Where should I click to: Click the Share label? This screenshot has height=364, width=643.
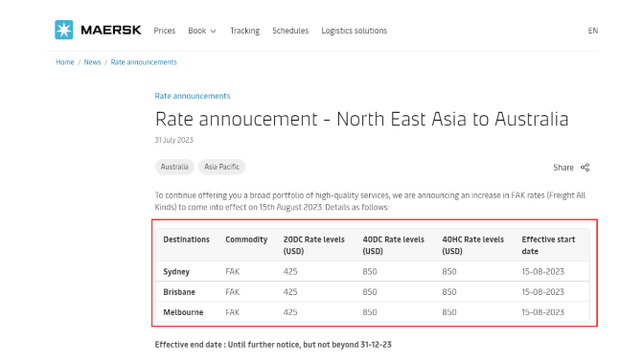point(563,168)
